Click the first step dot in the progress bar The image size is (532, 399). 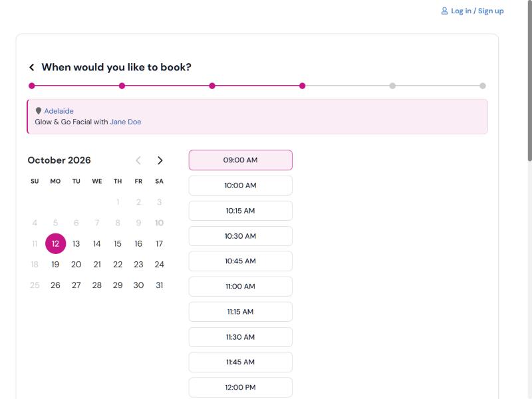point(32,86)
